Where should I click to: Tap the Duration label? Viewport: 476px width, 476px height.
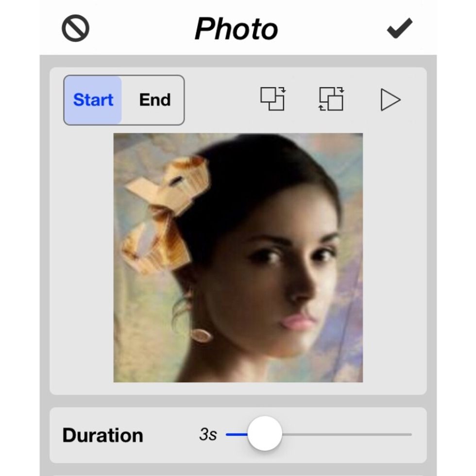(x=103, y=435)
